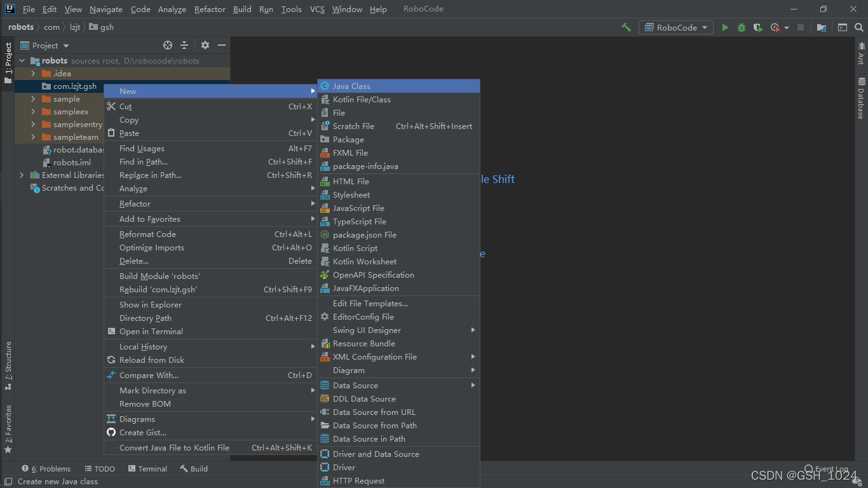The image size is (868, 488).
Task: Select Cut in context menu
Action: [x=210, y=107]
